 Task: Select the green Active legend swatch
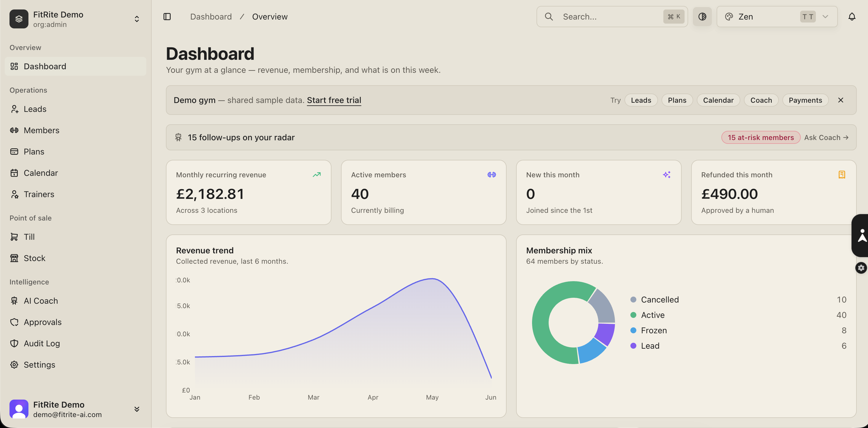[x=633, y=315]
